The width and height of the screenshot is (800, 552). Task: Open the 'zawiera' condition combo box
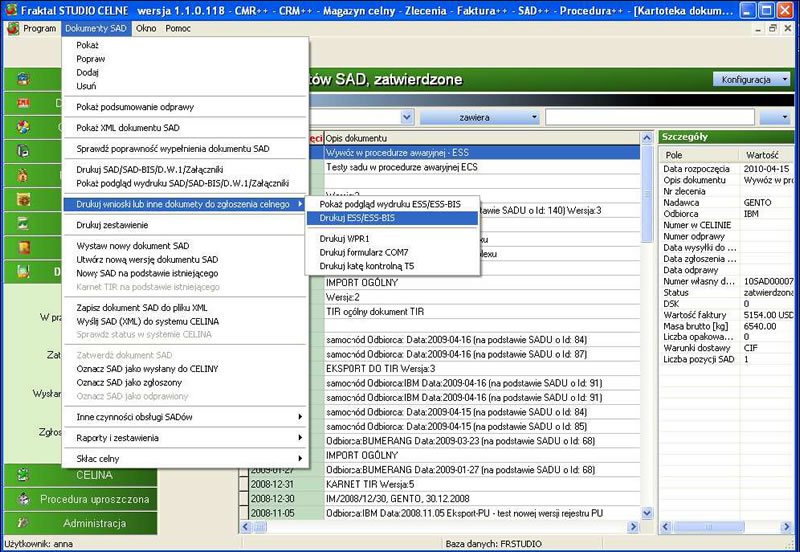[x=480, y=117]
